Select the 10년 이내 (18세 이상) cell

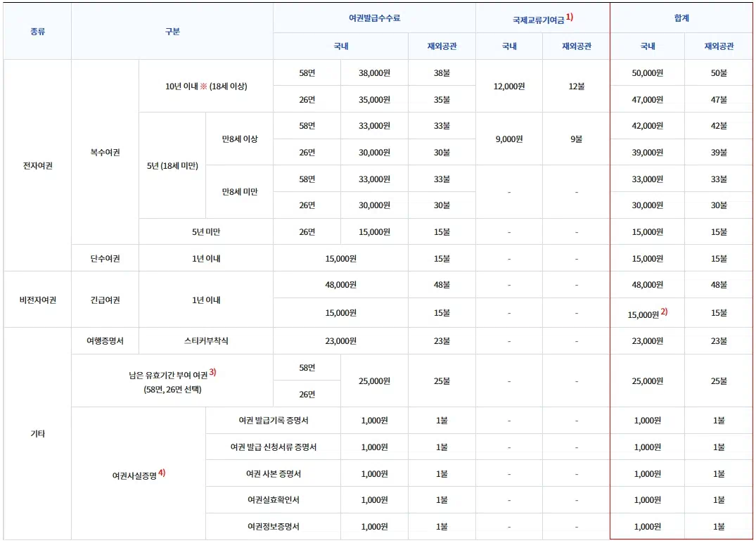[x=205, y=85]
